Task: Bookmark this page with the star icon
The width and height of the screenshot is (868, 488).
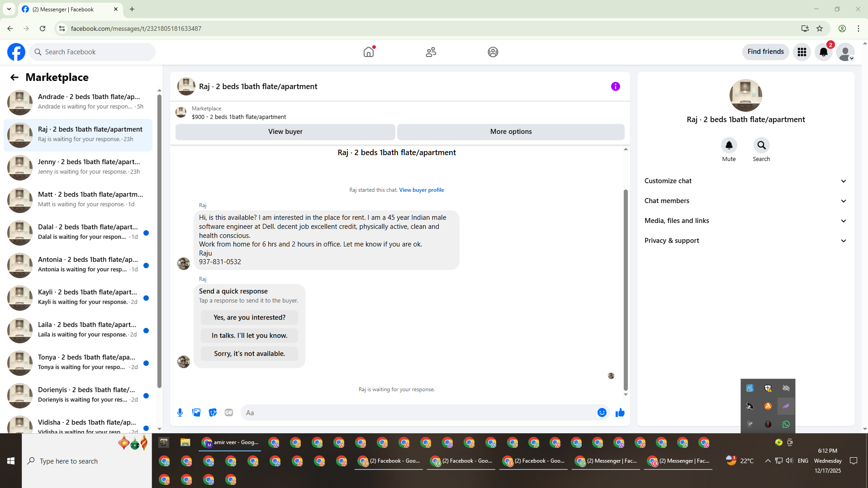Action: pyautogui.click(x=820, y=28)
